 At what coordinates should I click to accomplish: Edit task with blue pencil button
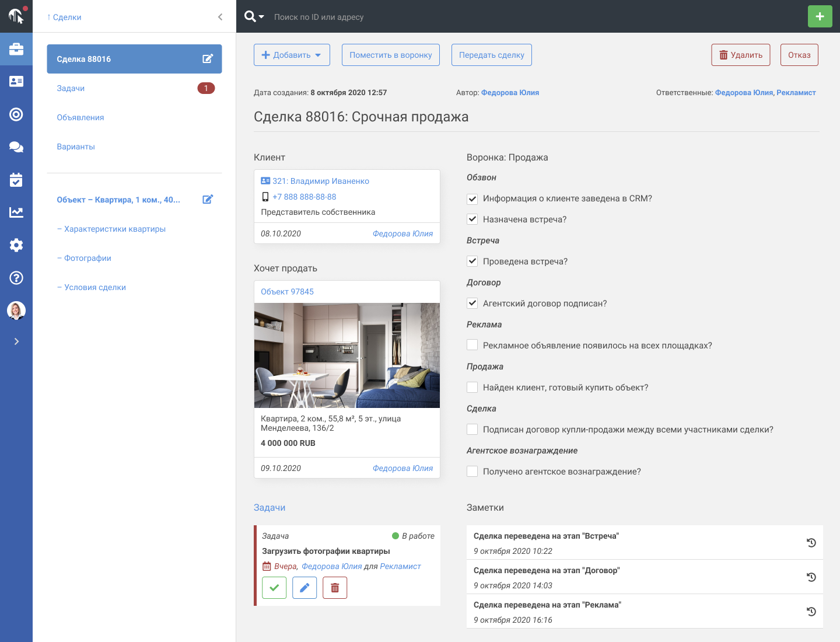click(304, 588)
